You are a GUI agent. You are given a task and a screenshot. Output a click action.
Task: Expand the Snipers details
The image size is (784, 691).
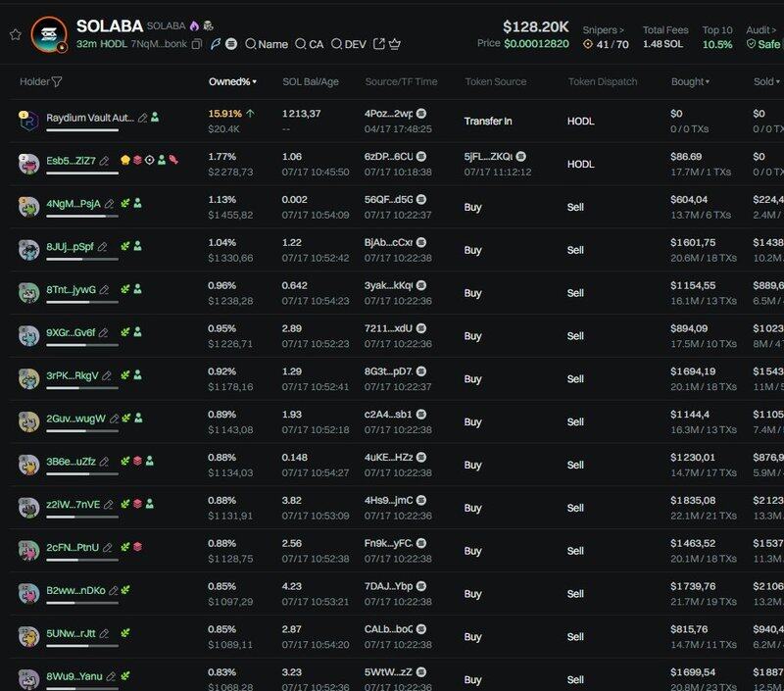(605, 30)
